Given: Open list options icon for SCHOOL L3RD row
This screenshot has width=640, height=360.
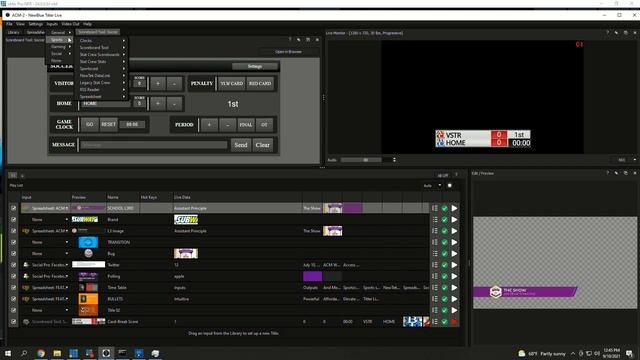Looking at the screenshot, I should 435,208.
